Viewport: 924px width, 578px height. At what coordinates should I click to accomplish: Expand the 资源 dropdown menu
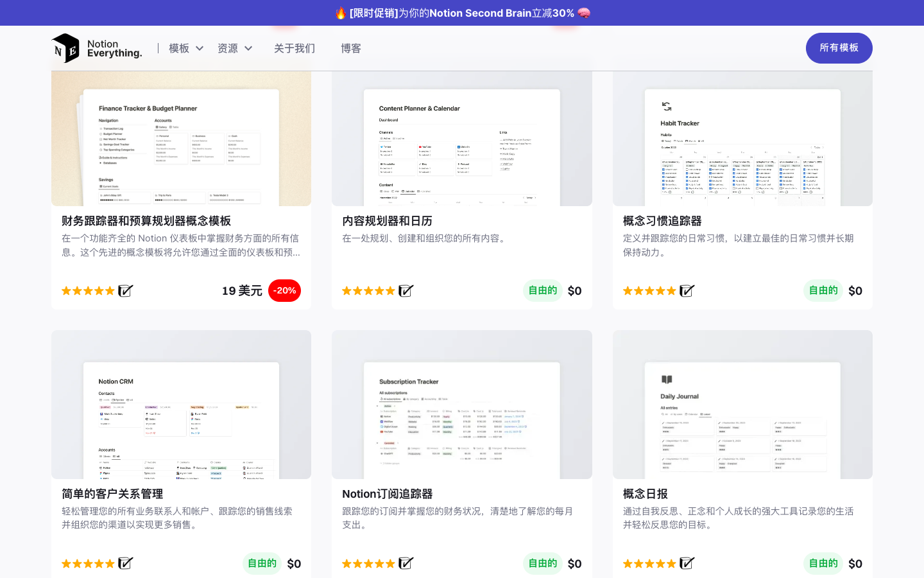234,48
